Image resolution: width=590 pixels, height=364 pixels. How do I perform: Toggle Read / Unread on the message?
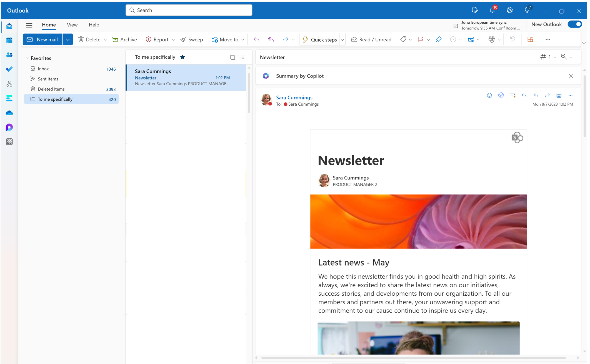coord(371,39)
